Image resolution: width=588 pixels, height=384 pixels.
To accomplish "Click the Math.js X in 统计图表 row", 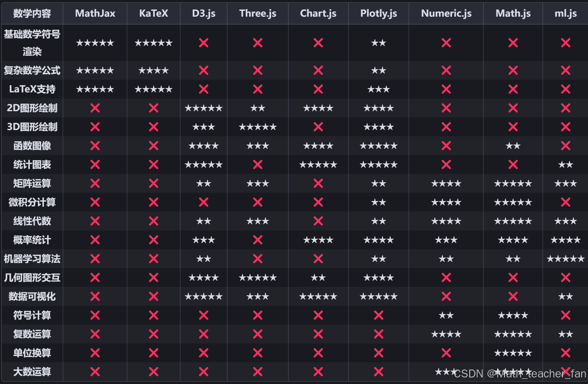I will click(x=513, y=164).
